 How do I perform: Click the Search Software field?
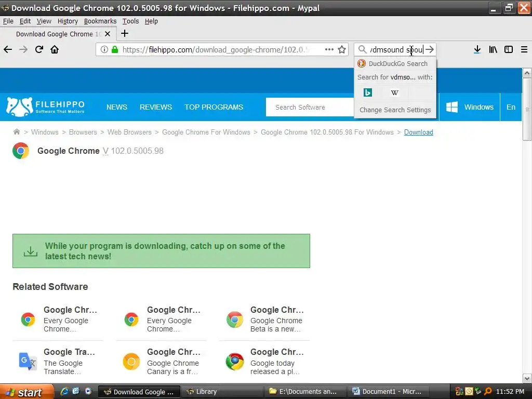[310, 107]
